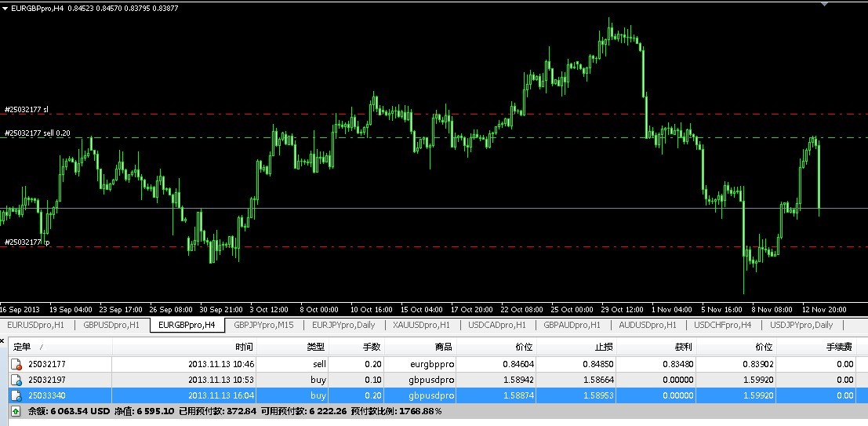Click the 预付款比例: 1768.88% margin level text

pos(396,411)
